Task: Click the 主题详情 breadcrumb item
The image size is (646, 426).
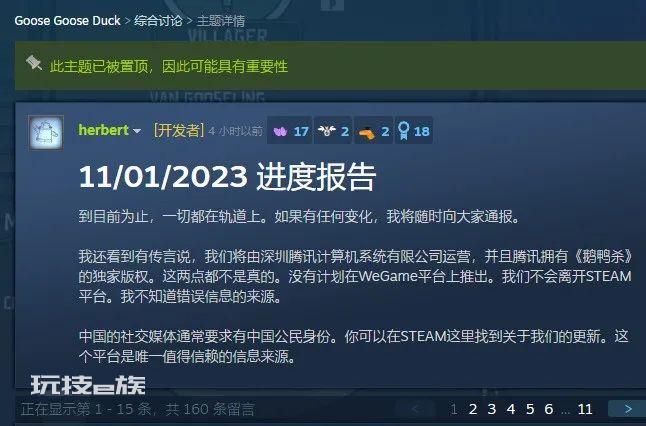Action: click(221, 21)
